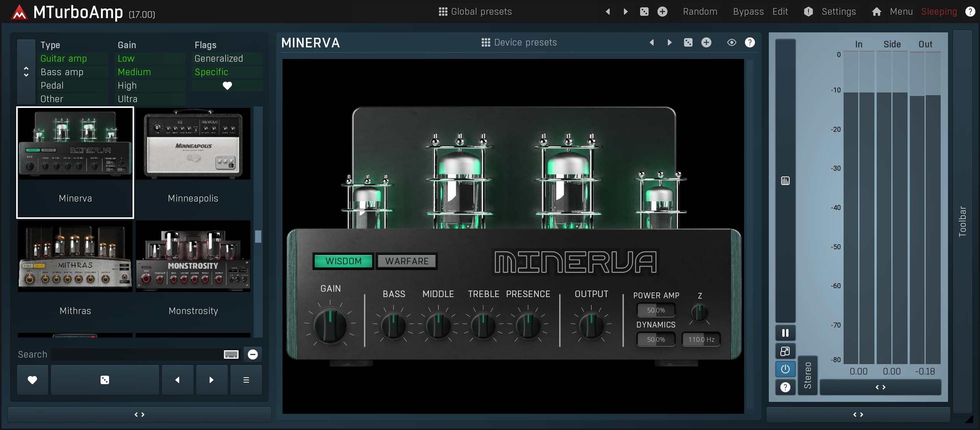Click the power enable icon in meter panel
Image resolution: width=980 pixels, height=430 pixels.
785,369
